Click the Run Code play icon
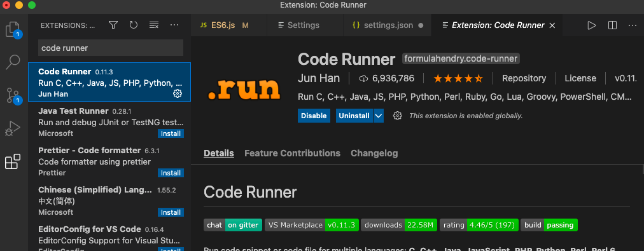The image size is (644, 251). pos(591,25)
